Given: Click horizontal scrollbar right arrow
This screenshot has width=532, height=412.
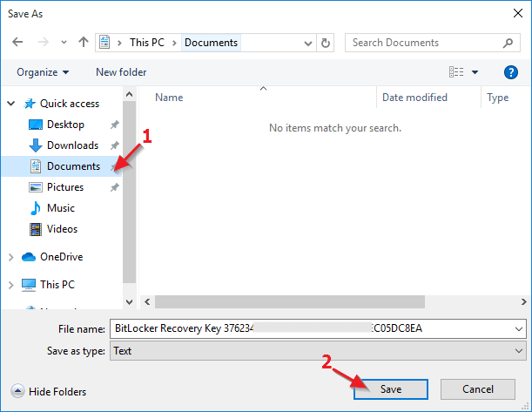Looking at the screenshot, I should tap(523, 301).
